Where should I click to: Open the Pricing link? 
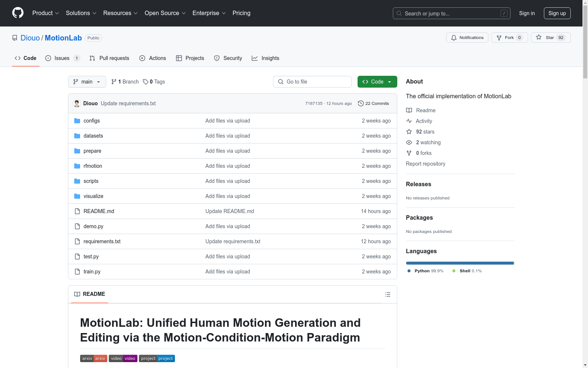(x=241, y=13)
